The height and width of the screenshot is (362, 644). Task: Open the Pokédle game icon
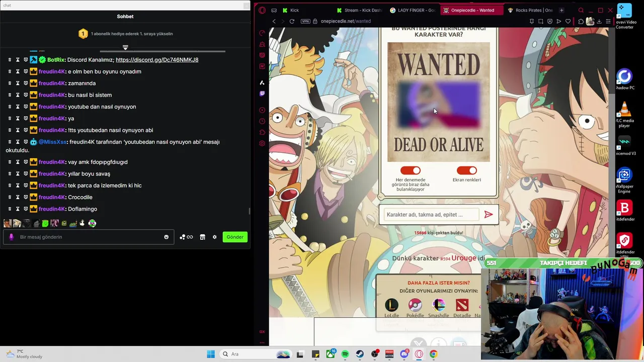click(415, 305)
